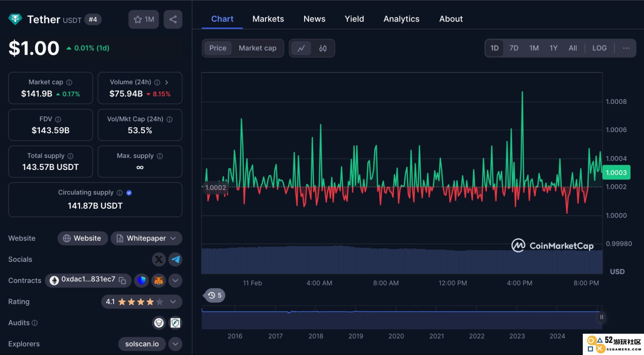This screenshot has width=644, height=355.
Task: Set chart range to 1Y
Action: 553,48
